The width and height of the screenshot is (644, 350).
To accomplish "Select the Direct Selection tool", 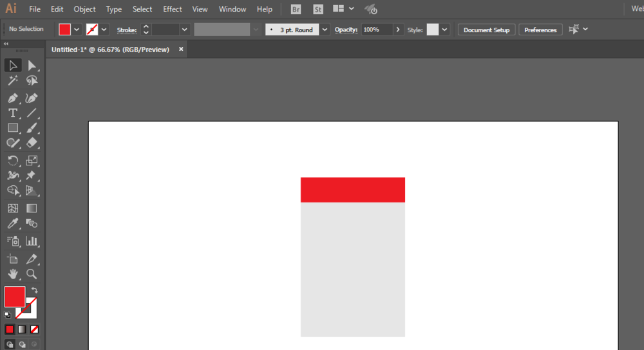I will 32,65.
